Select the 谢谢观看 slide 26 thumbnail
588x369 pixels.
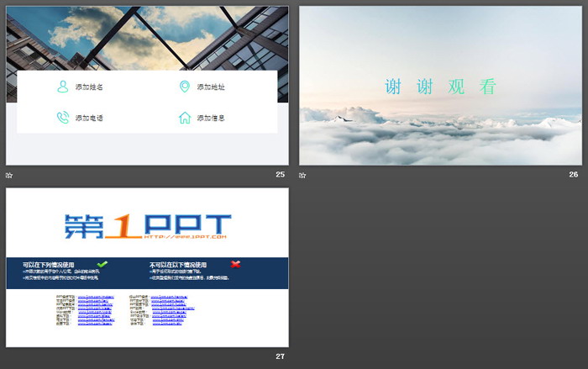coord(440,85)
